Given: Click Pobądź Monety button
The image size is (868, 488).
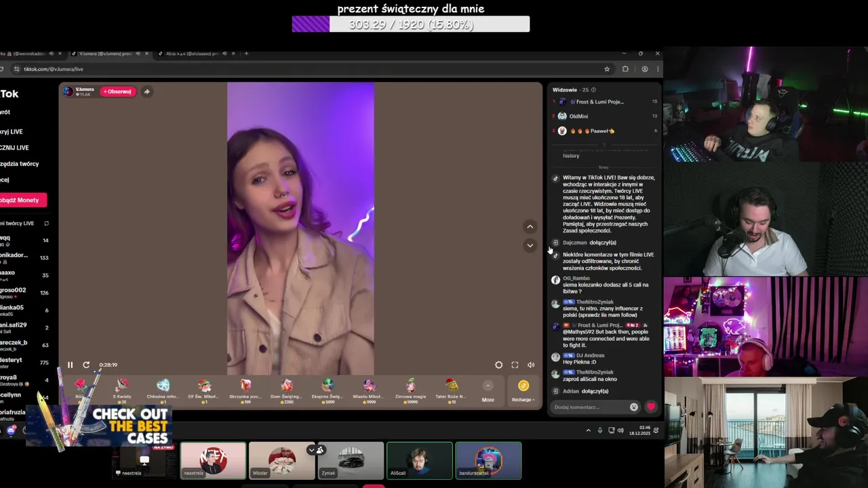Looking at the screenshot, I should click(x=22, y=200).
